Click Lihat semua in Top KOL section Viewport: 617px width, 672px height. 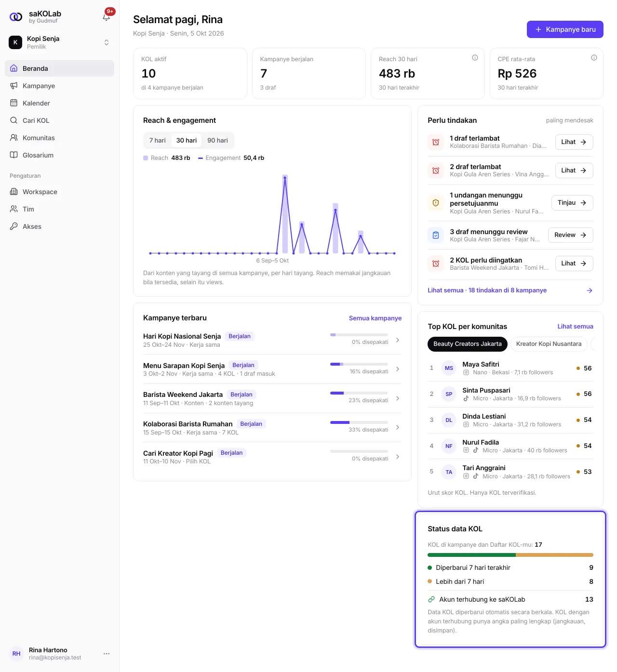pos(575,327)
